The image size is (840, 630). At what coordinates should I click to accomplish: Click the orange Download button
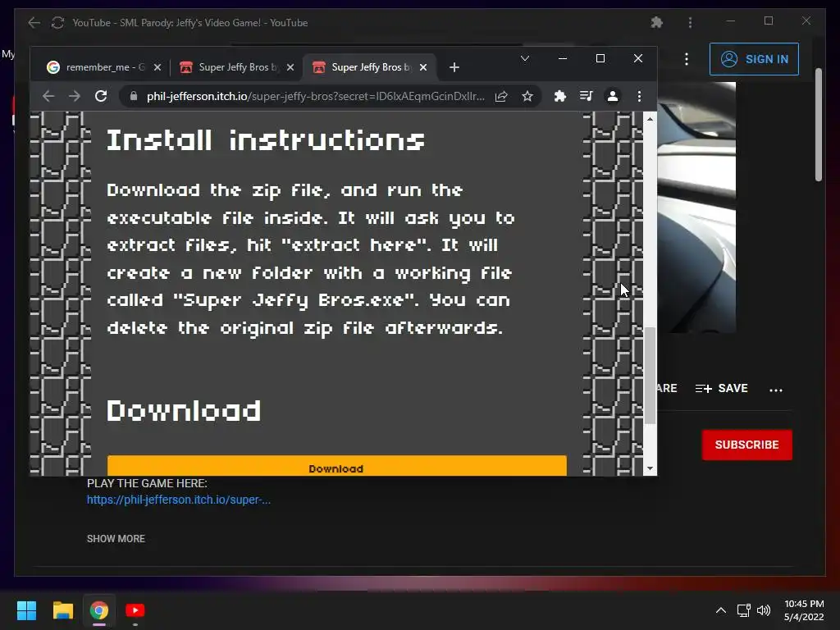point(336,466)
